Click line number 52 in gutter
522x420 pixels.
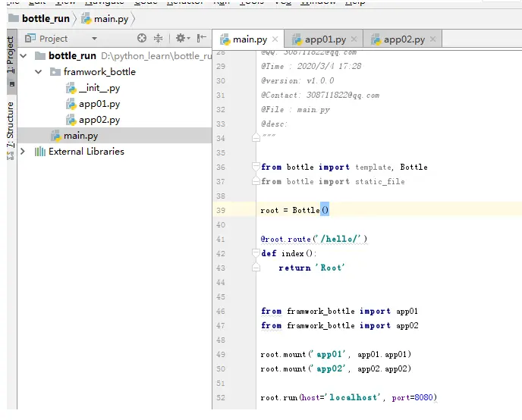[x=221, y=397]
